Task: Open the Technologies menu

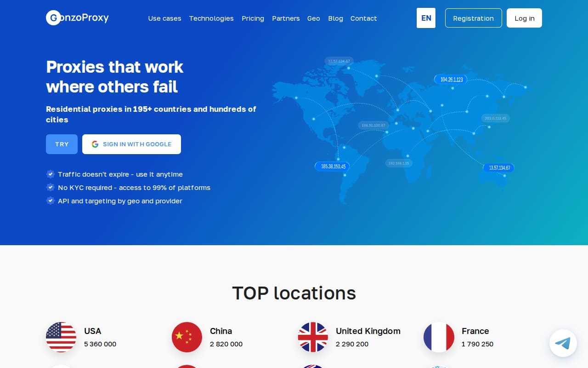Action: (211, 18)
